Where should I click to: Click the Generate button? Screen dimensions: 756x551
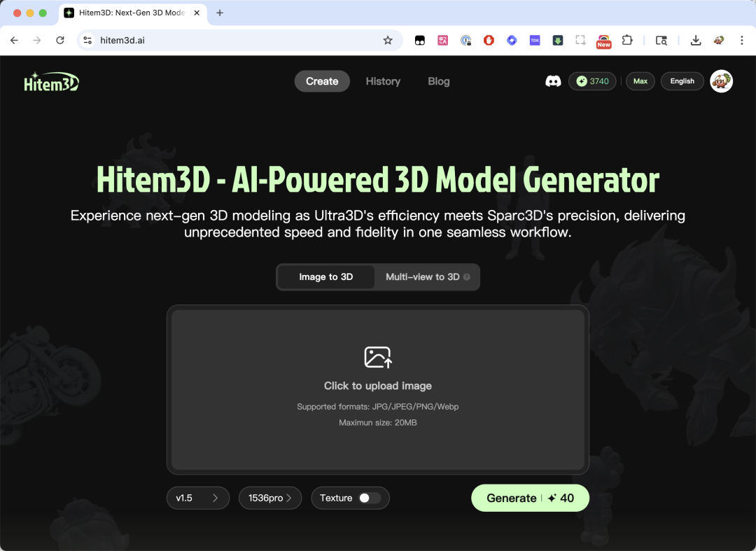click(530, 498)
